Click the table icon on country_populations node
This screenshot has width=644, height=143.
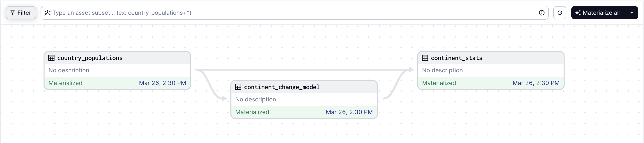pyautogui.click(x=51, y=58)
